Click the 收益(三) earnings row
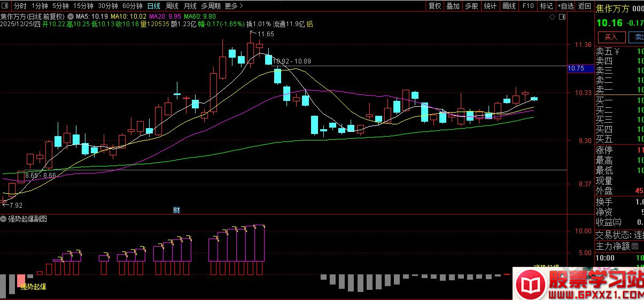This screenshot has height=300, width=644. (x=609, y=222)
